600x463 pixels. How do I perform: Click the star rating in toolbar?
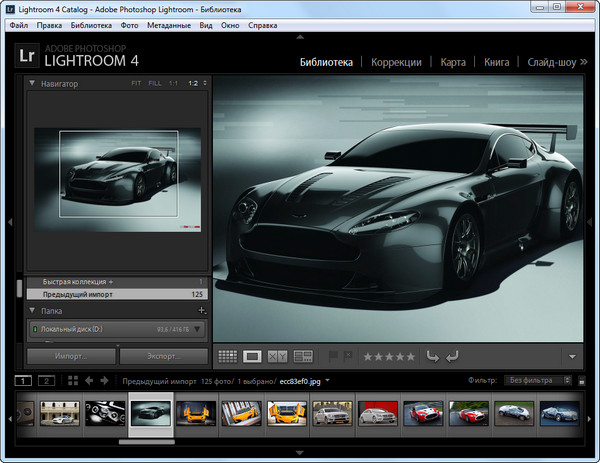tap(388, 355)
